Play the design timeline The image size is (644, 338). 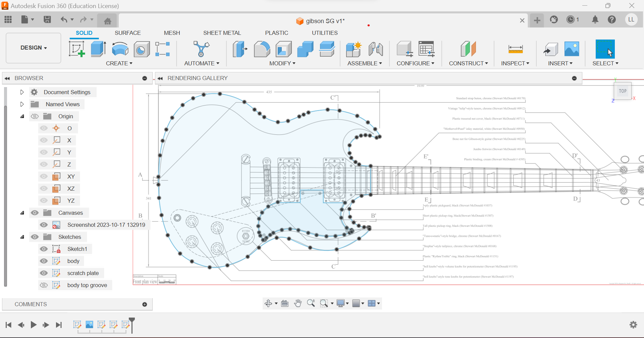click(34, 325)
